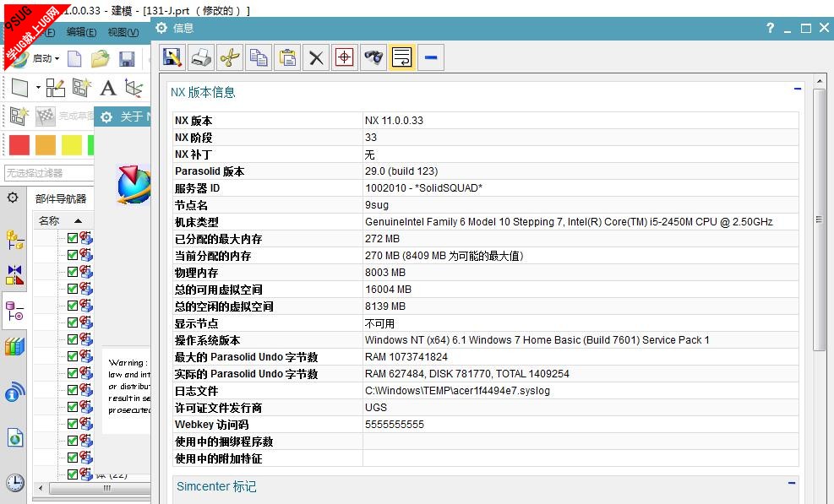Uncheck the first checkbox under 名称 header
The image size is (834, 504).
click(73, 237)
